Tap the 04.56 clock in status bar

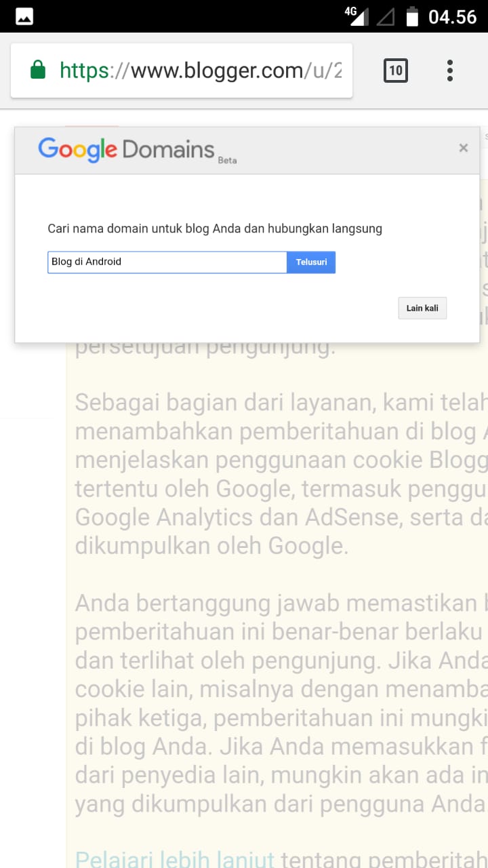453,16
